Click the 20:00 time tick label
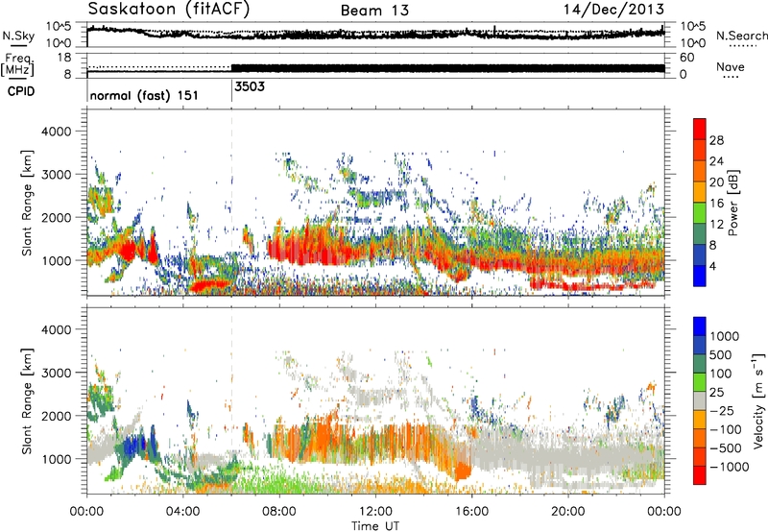The image size is (768, 532). point(567,512)
